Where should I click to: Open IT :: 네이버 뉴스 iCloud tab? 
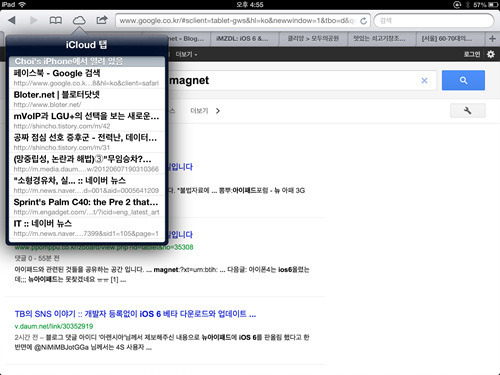point(87,228)
